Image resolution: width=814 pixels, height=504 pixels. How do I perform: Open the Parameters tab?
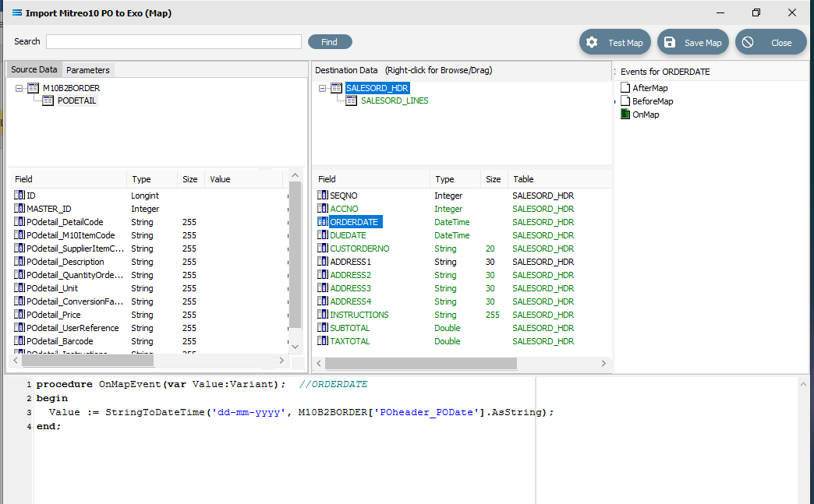tap(88, 70)
